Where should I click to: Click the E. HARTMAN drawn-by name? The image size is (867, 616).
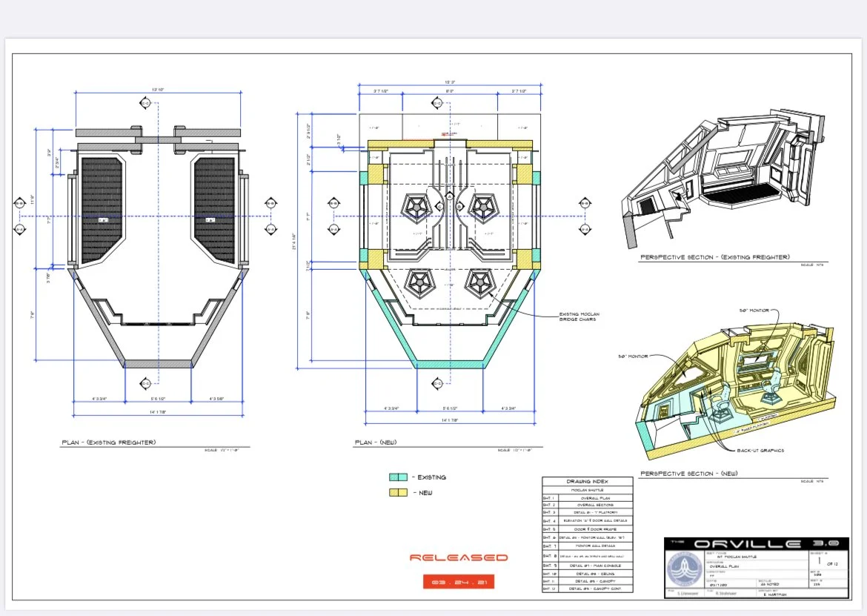point(774,595)
